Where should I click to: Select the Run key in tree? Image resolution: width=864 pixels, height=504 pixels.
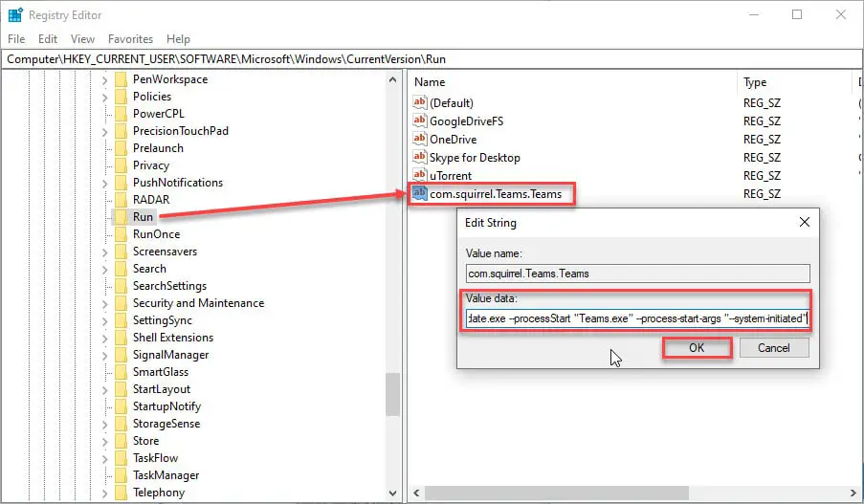pyautogui.click(x=143, y=216)
